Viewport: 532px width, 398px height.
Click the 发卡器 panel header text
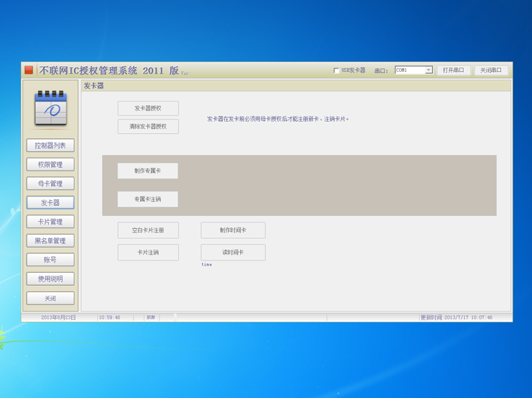pos(93,86)
